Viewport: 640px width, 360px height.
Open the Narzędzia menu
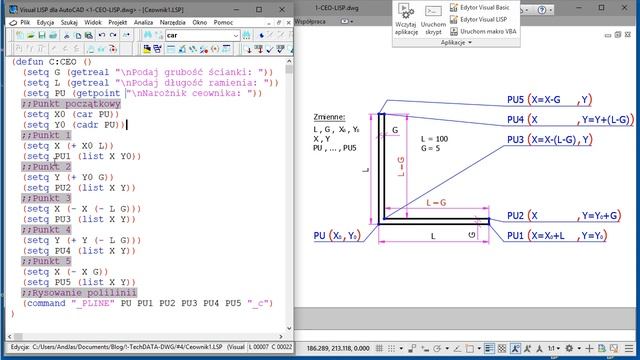[173, 22]
